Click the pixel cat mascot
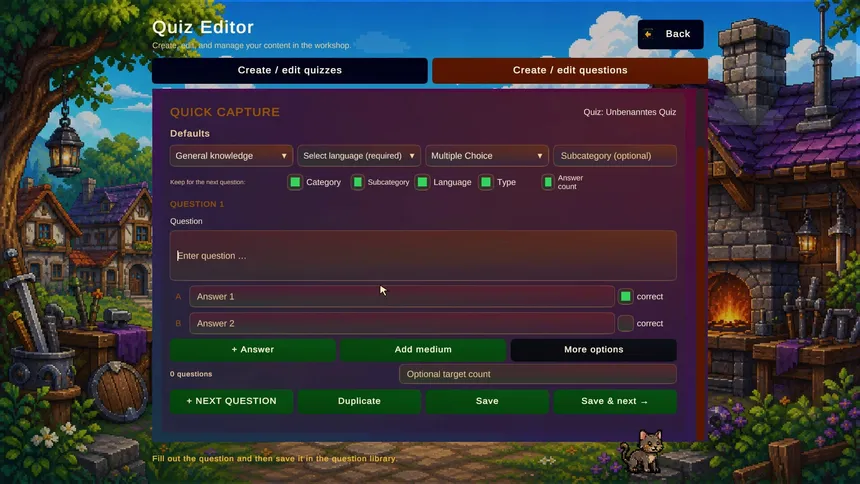The image size is (860, 484). pyautogui.click(x=642, y=451)
